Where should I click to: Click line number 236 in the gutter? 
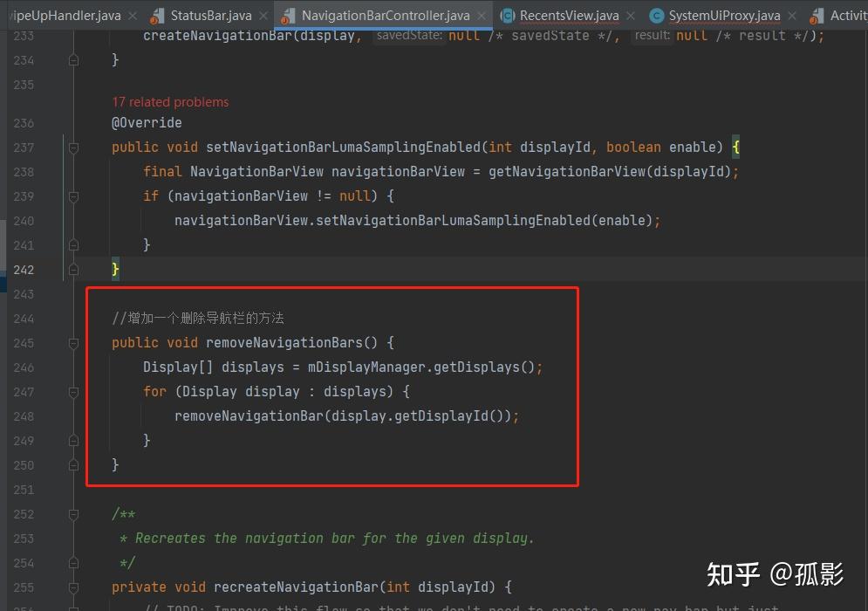coord(24,123)
